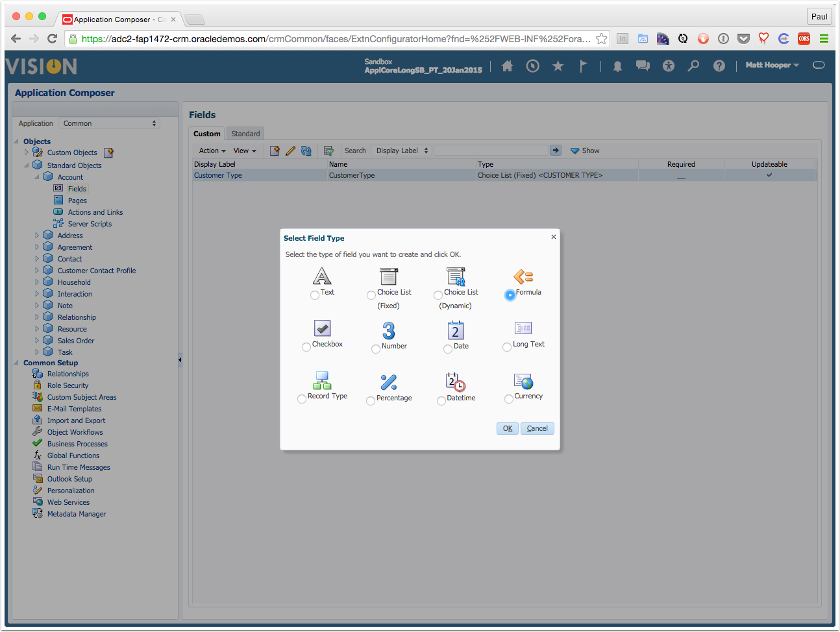This screenshot has width=840, height=632.
Task: Open the conversations speech bubble icon
Action: [643, 66]
